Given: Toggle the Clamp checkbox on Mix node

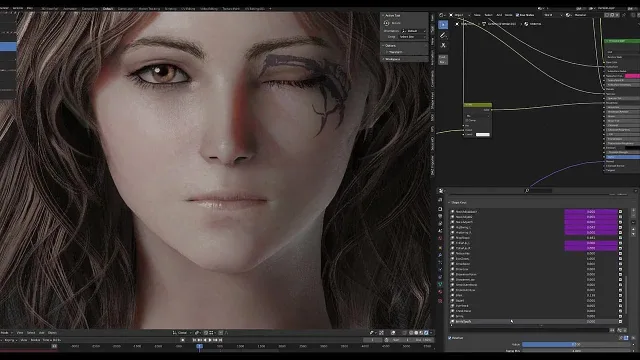Looking at the screenshot, I should pyautogui.click(x=467, y=120).
